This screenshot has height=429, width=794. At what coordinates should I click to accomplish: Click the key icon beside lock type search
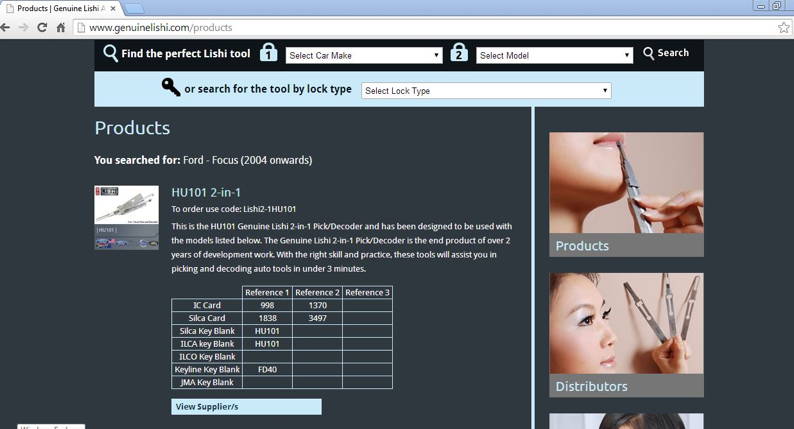(x=171, y=87)
